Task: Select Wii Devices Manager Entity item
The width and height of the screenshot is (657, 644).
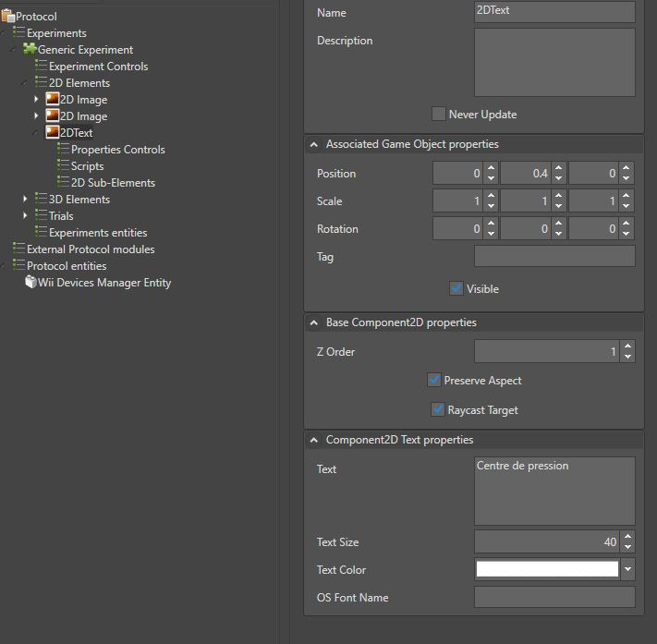Action: (x=104, y=283)
